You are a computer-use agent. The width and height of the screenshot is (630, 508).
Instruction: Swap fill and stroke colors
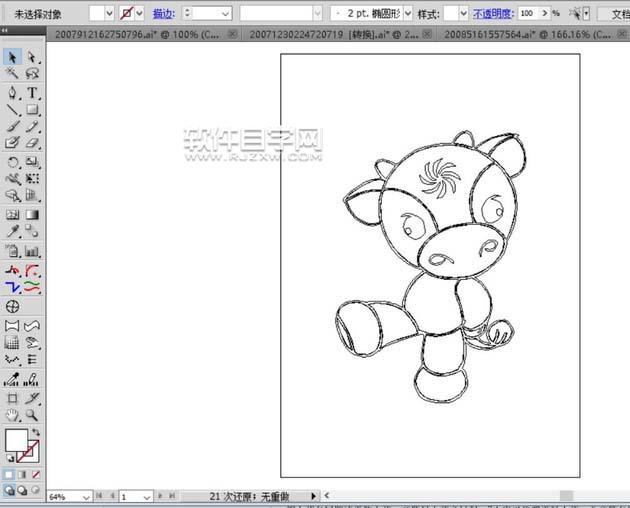pos(37,432)
